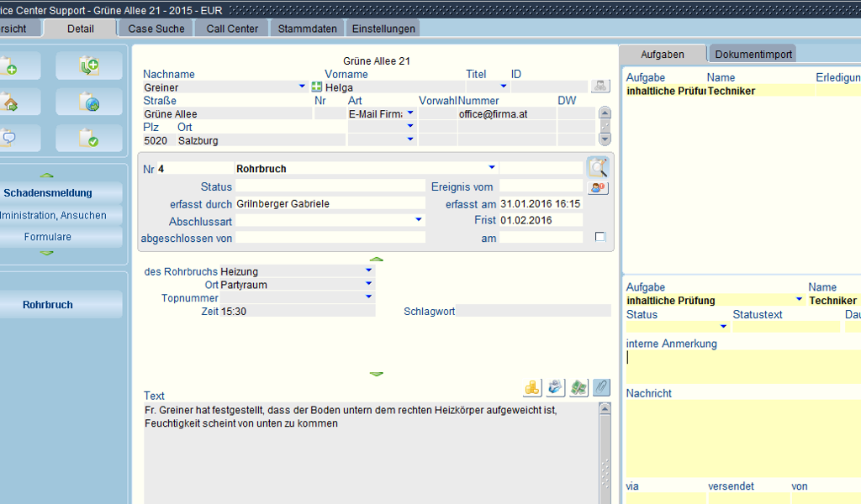This screenshot has height=504, width=861.
Task: Click into the interne Anmerkung field
Action: (x=740, y=365)
